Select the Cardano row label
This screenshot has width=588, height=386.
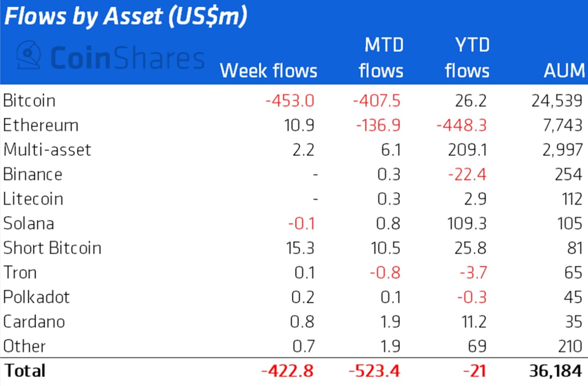click(34, 322)
